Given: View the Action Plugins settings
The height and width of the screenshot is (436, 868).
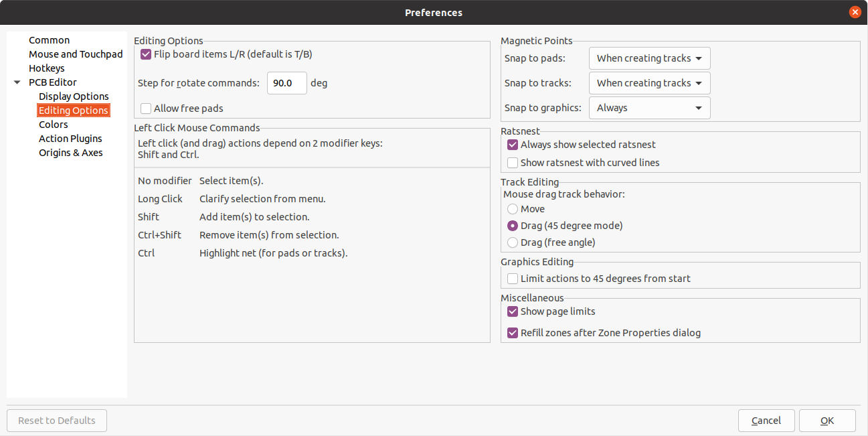Looking at the screenshot, I should point(70,138).
